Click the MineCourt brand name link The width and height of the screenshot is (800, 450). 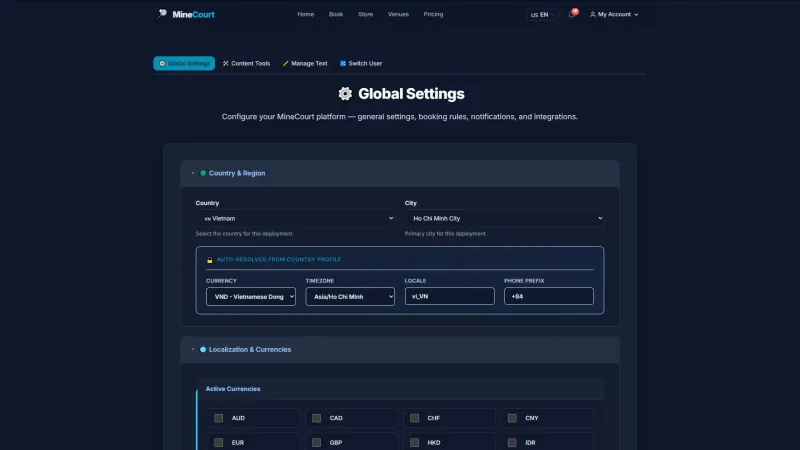(x=193, y=14)
